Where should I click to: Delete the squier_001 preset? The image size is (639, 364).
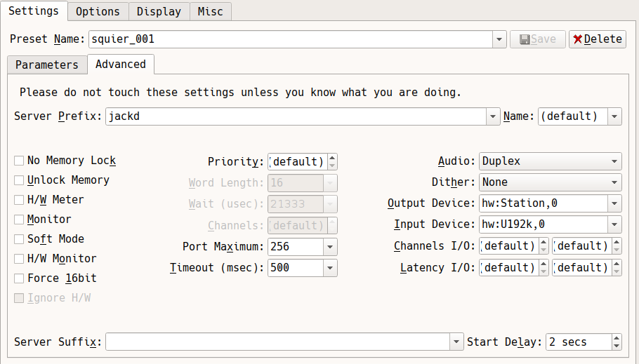coord(597,39)
